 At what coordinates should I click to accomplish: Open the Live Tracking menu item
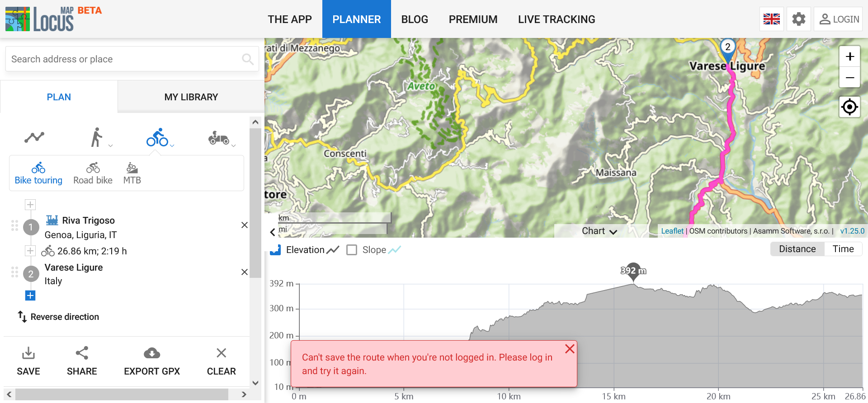[x=557, y=19]
